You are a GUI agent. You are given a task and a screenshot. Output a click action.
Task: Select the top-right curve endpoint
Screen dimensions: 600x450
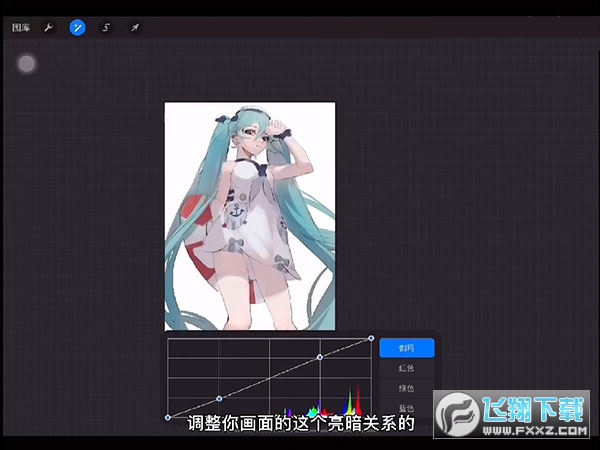click(371, 338)
